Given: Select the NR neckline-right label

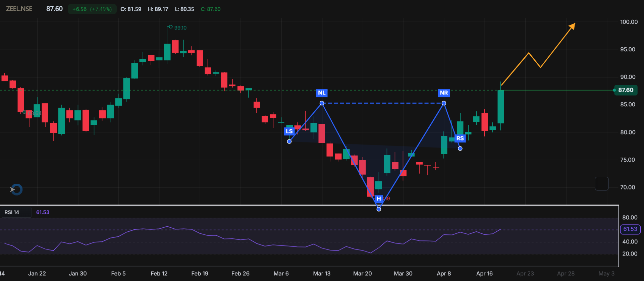Looking at the screenshot, I should pyautogui.click(x=443, y=93).
